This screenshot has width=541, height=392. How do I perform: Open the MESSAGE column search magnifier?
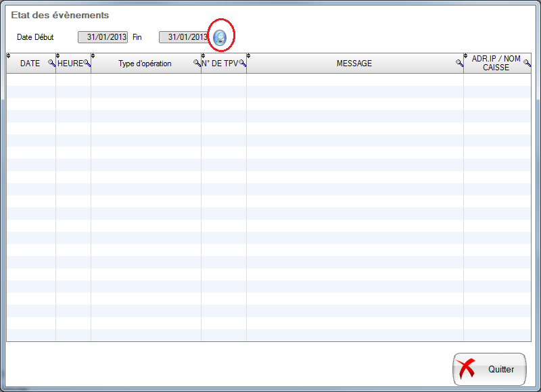pyautogui.click(x=459, y=64)
